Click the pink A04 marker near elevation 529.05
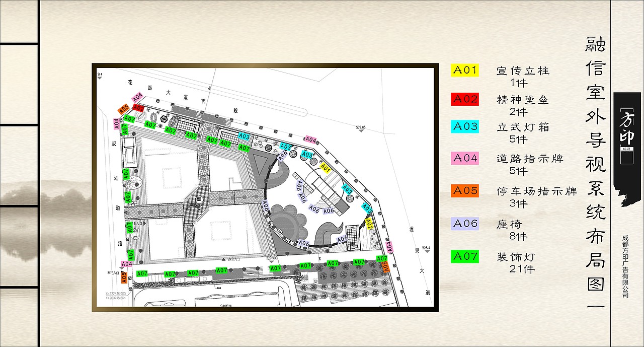Image resolution: width=644 pixels, height=347 pixels. point(311,140)
